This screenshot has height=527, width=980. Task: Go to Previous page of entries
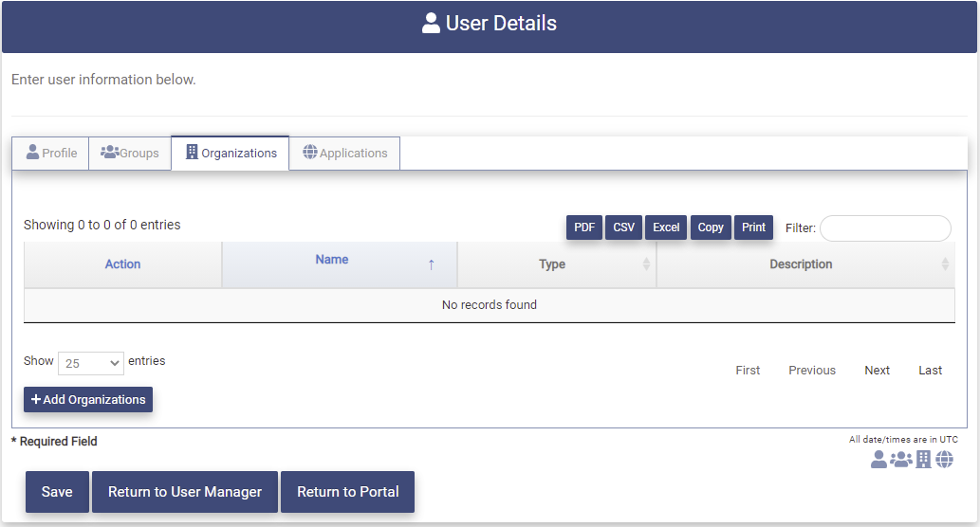812,371
